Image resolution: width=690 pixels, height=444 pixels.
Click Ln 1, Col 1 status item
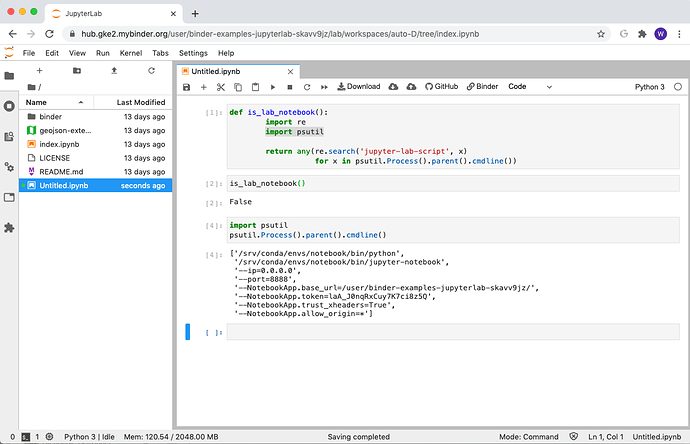click(606, 437)
